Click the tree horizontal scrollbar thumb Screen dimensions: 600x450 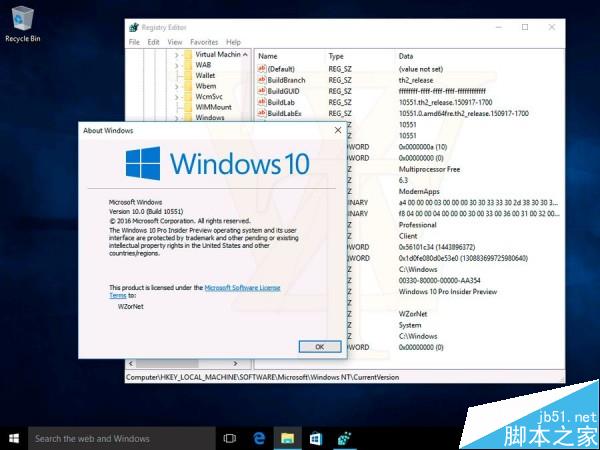[x=167, y=363]
